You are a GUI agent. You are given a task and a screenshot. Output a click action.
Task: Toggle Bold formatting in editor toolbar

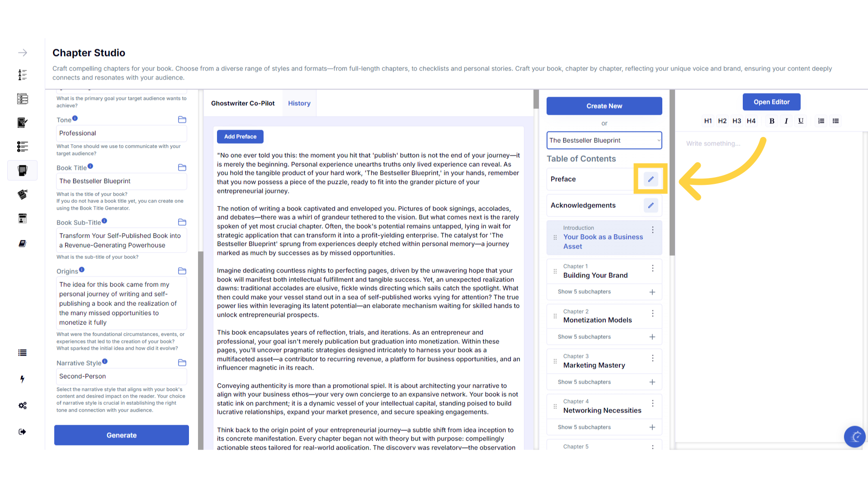pyautogui.click(x=772, y=121)
